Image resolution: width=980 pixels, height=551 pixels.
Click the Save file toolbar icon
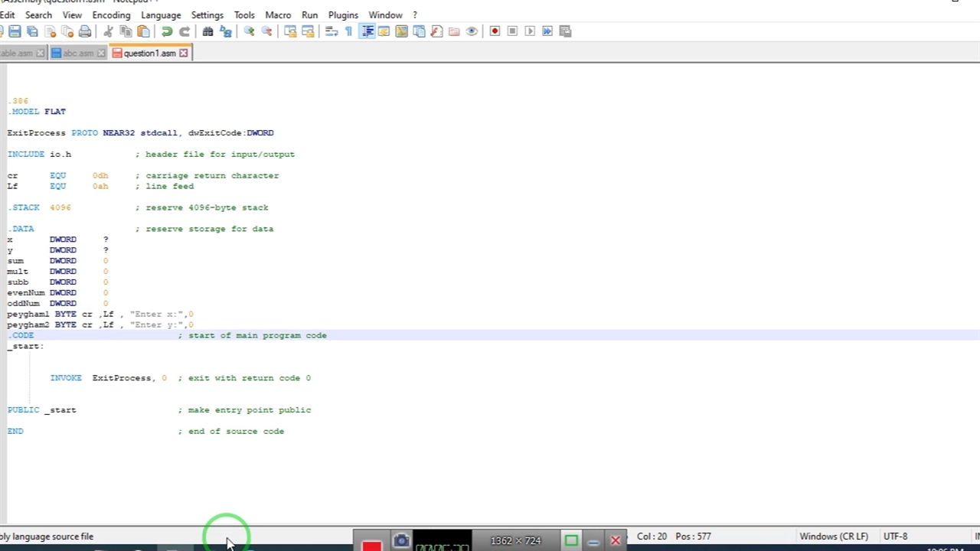(15, 31)
